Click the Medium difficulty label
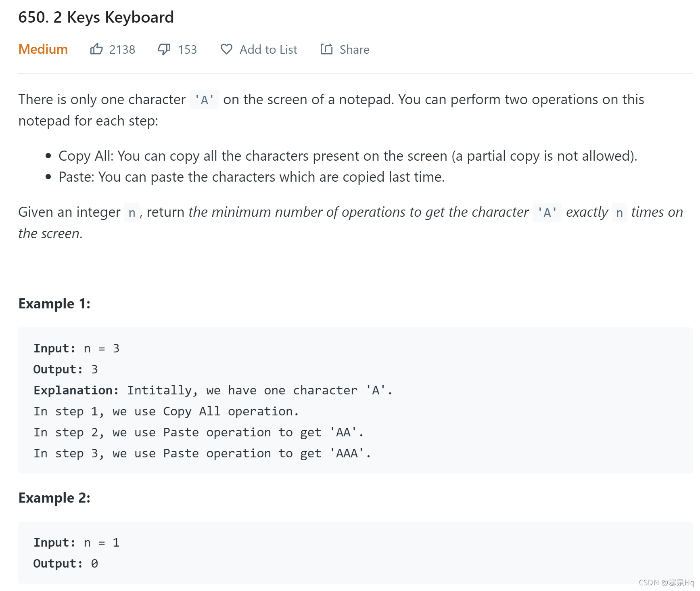The height and width of the screenshot is (591, 700). 43,49
